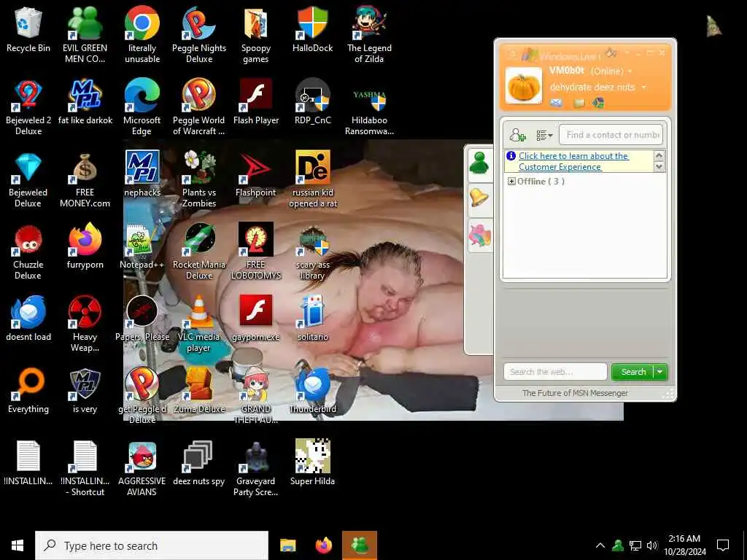The width and height of the screenshot is (747, 560).
Task: Select the Graveyard Party Scre... icon
Action: (256, 469)
